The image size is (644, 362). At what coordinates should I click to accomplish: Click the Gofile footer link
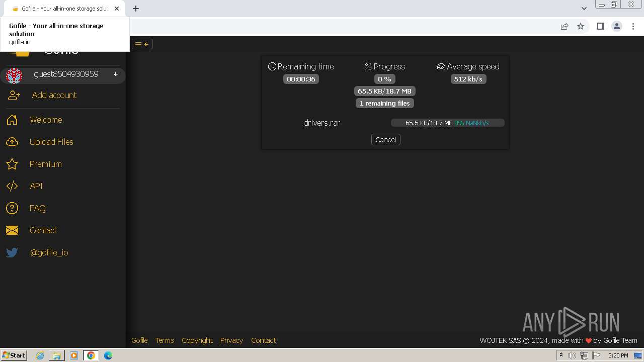139,340
